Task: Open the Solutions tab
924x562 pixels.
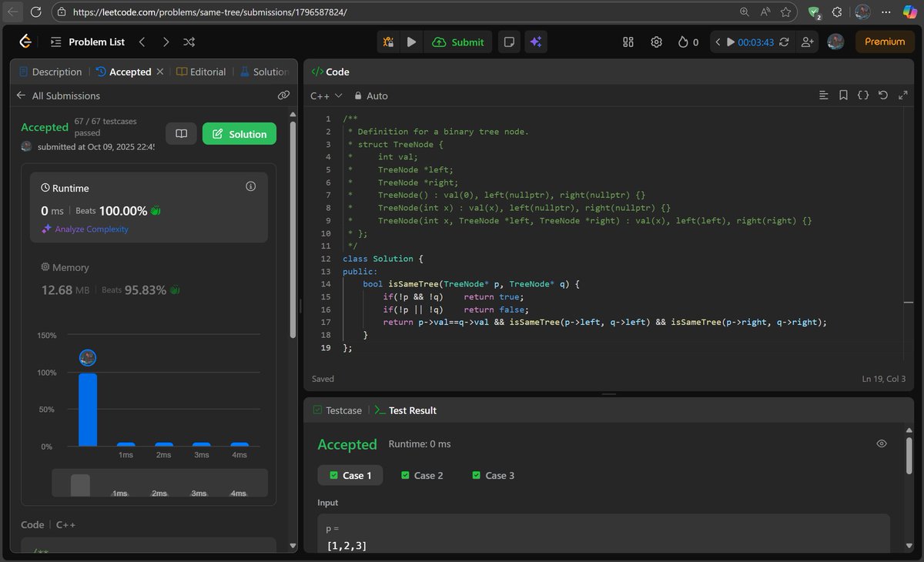Action: click(264, 72)
